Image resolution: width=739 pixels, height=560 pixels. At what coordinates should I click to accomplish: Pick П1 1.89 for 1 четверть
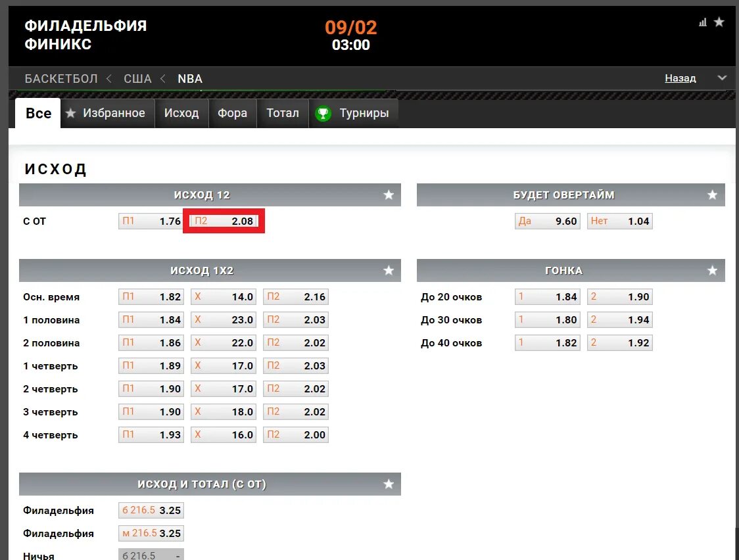coord(151,366)
